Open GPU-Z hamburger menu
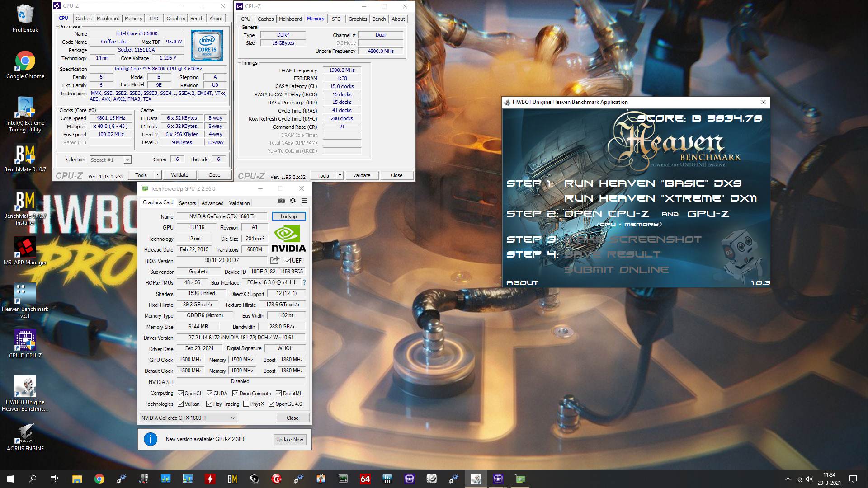The image size is (868, 488). click(x=305, y=201)
